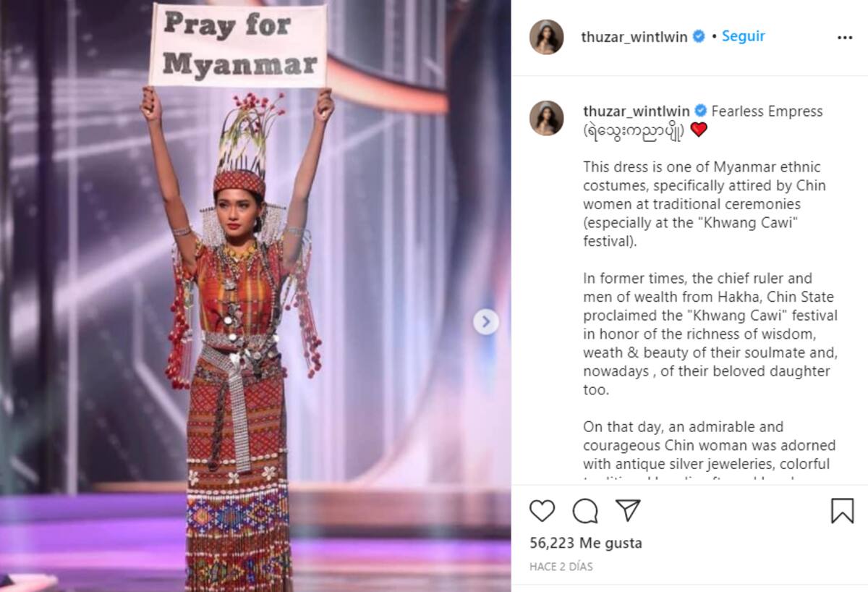Go to next photo with arrow

[486, 321]
